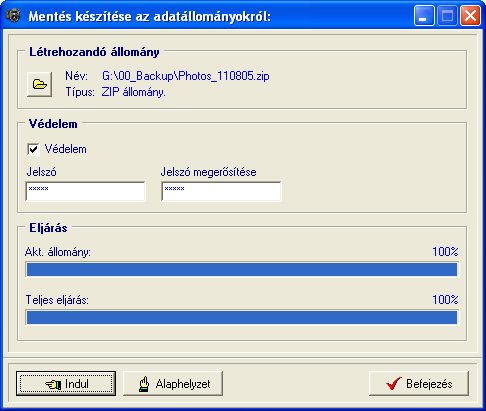Click the Teljes eljárás progress bar
This screenshot has height=411, width=486.
[242, 317]
